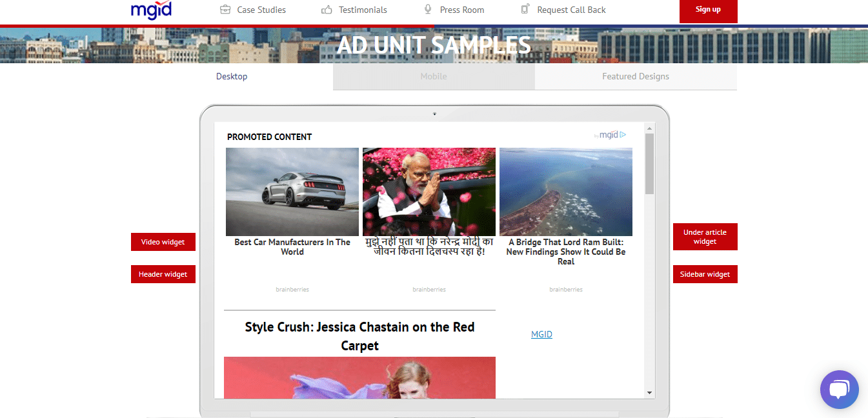868x418 pixels.
Task: Click the preview scrollbar thumb
Action: pyautogui.click(x=650, y=164)
